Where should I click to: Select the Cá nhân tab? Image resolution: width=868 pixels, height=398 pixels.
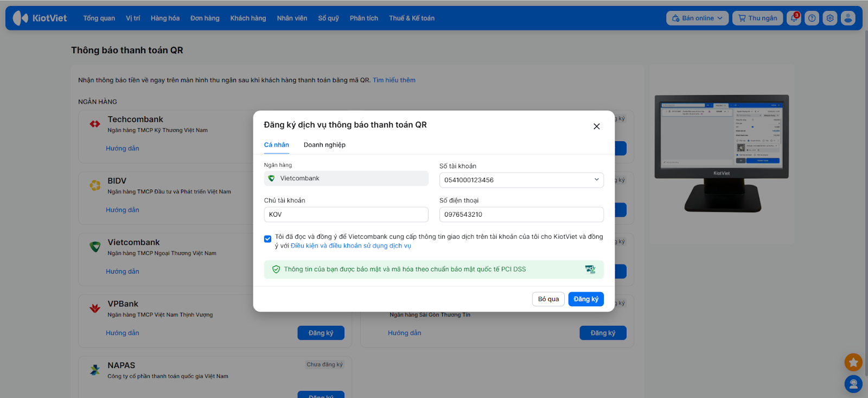coord(277,145)
